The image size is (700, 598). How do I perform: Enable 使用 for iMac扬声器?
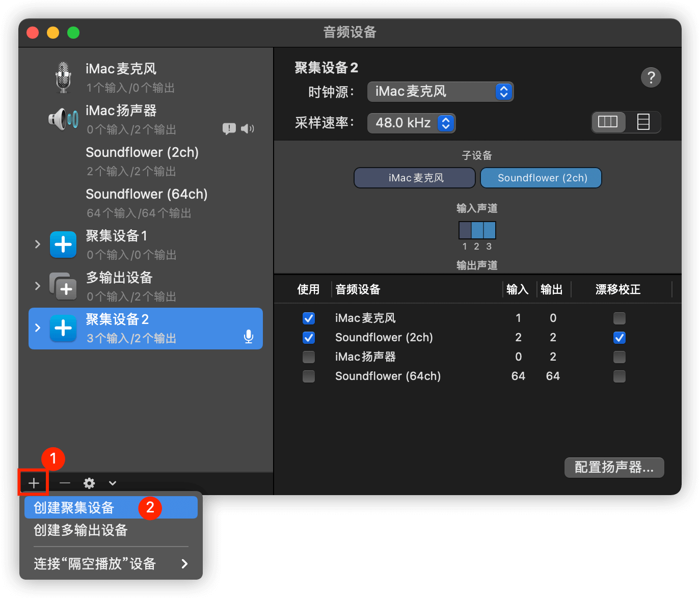click(x=309, y=357)
